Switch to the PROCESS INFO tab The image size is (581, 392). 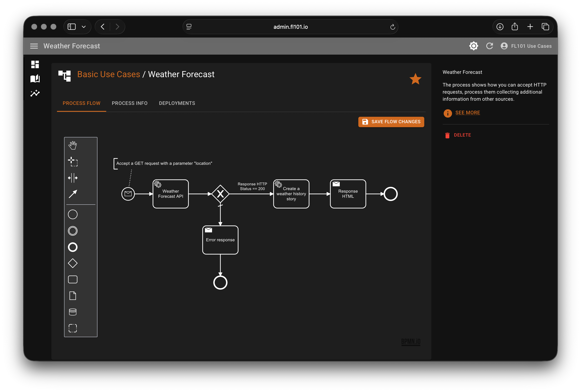pos(130,103)
